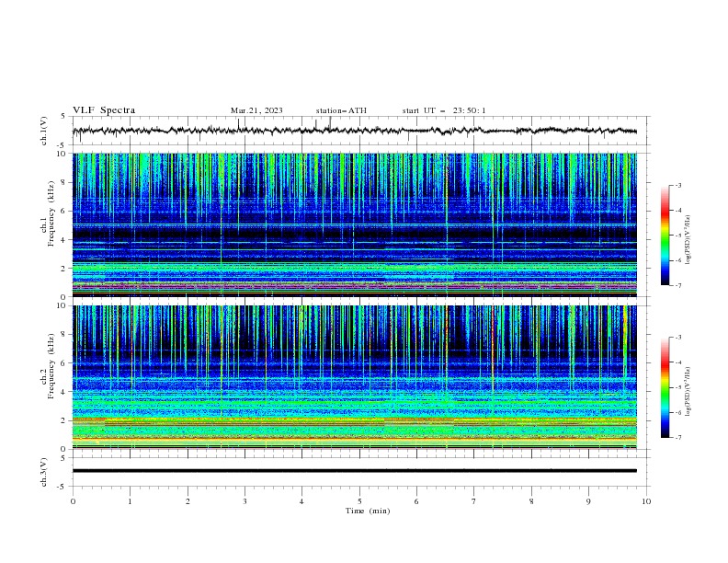The image size is (728, 563).
Task: Click ch.1 frequency tick "6"
Action: pos(64,211)
